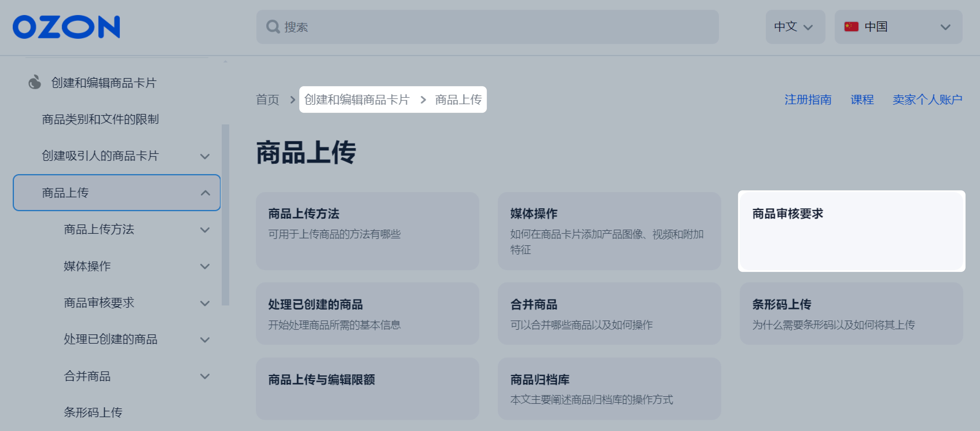Select 条形码上传 in the sidebar
This screenshot has width=980, height=431.
[93, 412]
